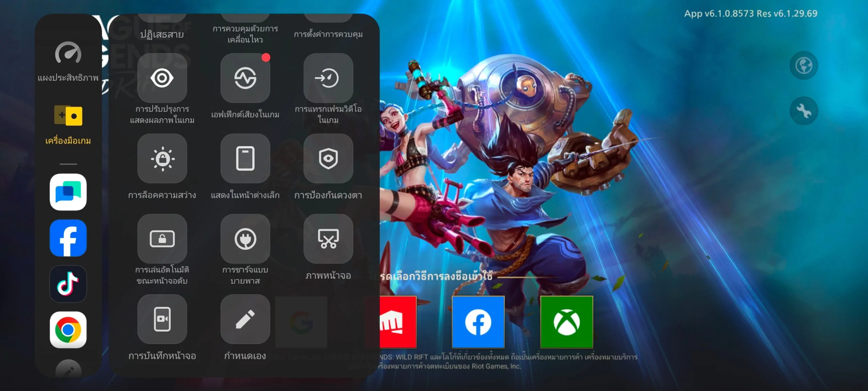The image size is (868, 391).
Task: Sign in with Google button behind panel
Action: 301,322
